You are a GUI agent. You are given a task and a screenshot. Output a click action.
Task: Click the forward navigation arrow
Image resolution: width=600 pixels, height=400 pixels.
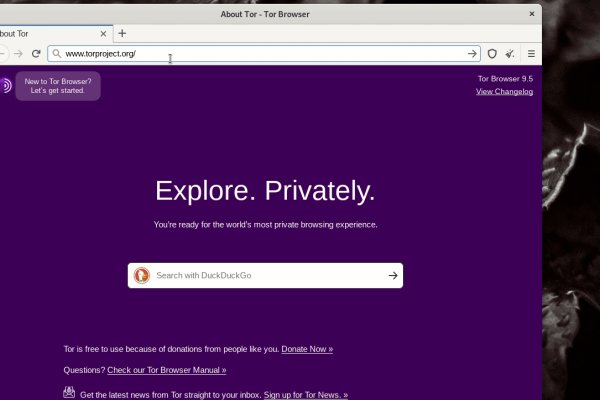coord(18,54)
